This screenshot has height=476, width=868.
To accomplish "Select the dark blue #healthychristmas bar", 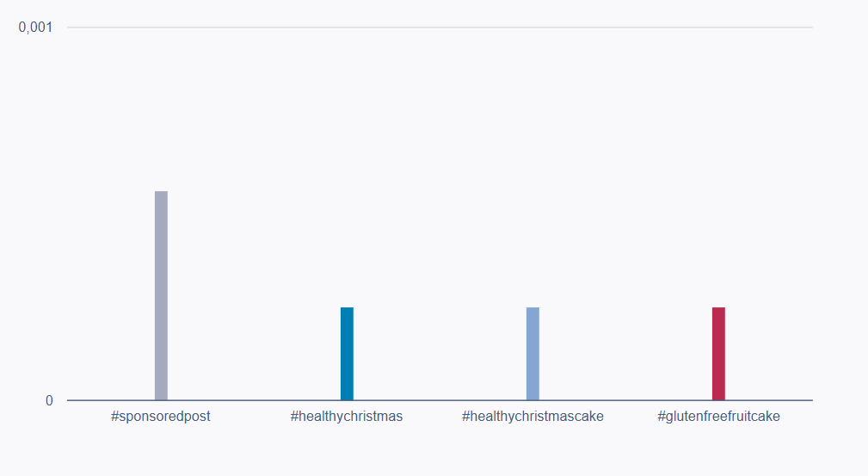I will click(x=347, y=353).
